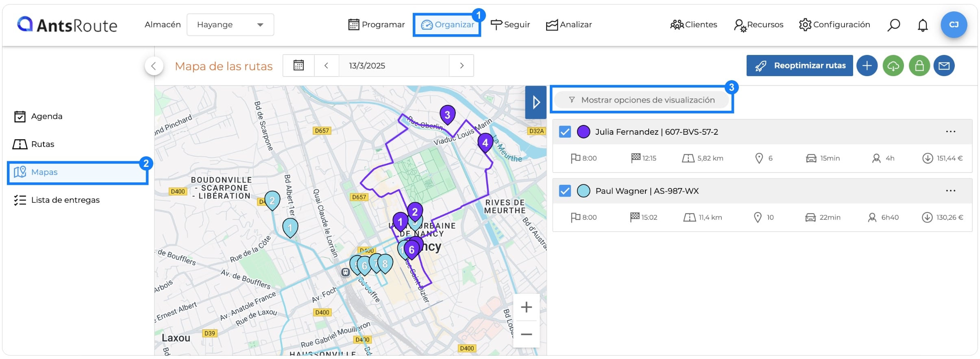Uncheck Julia Fernandez route checkbox
Screen dimensions: 980x359
click(565, 132)
